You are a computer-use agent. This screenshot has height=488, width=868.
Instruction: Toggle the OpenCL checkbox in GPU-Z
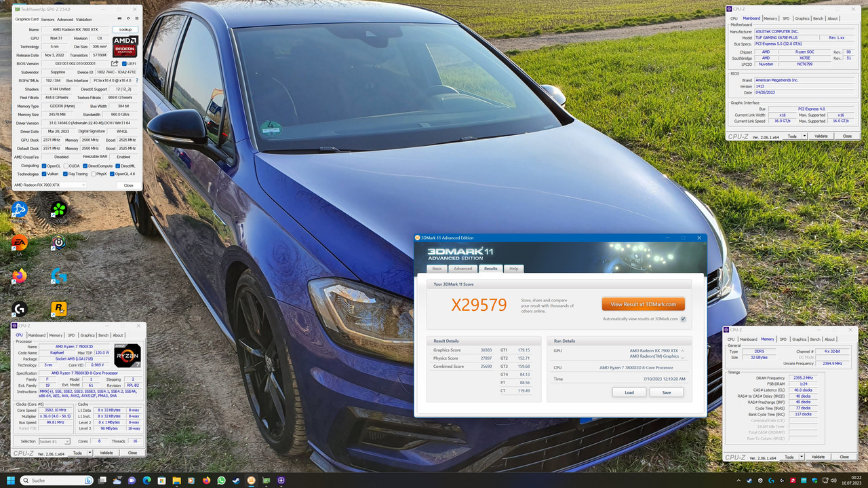[44, 166]
